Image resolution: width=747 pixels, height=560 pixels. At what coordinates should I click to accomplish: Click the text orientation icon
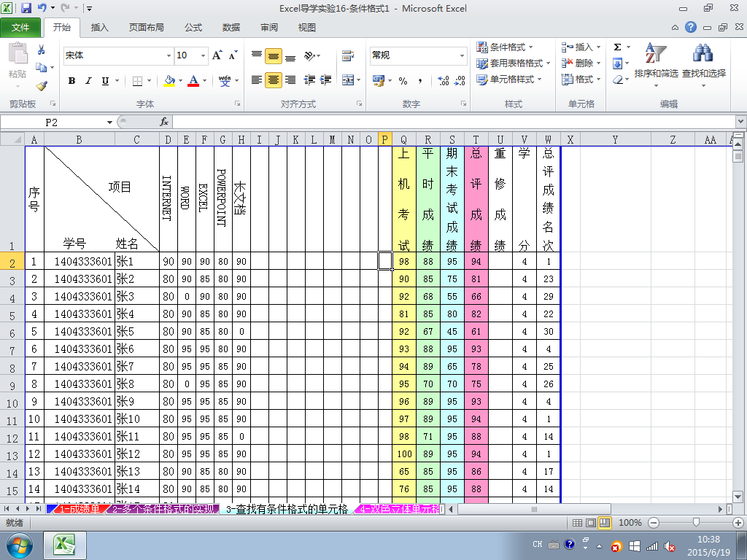[x=309, y=56]
